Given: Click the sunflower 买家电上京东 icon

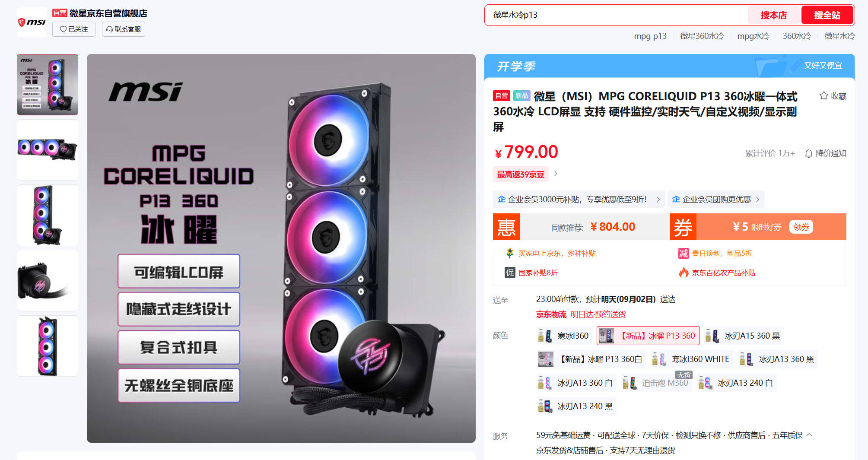Looking at the screenshot, I should 510,253.
